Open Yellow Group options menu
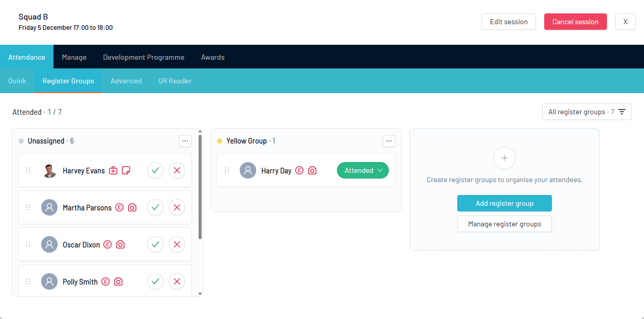This screenshot has height=319, width=644. [389, 141]
